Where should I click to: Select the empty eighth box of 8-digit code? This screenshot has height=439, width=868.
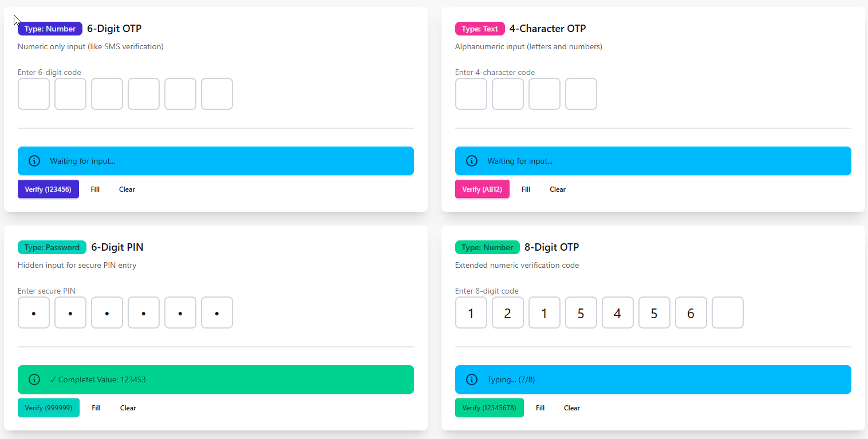[728, 313]
